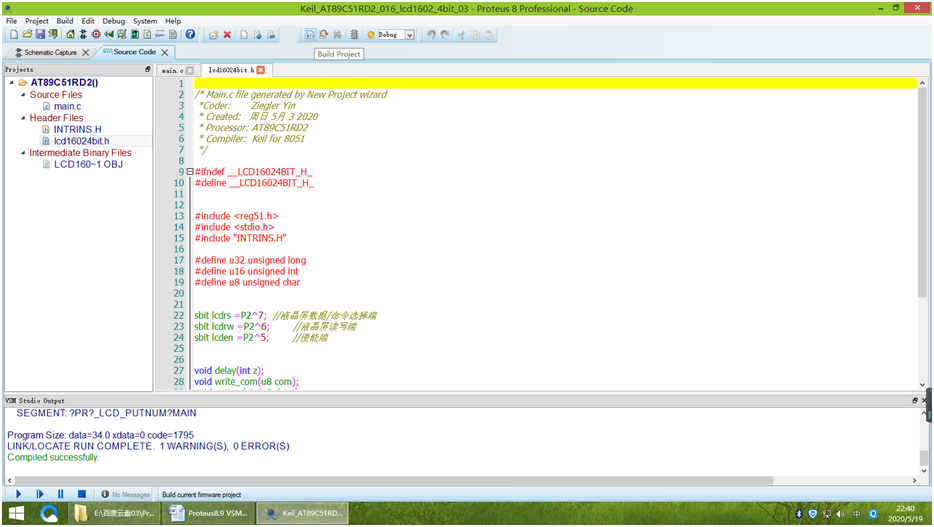Collapse the Header Files folder
The width and height of the screenshot is (934, 527).
[x=23, y=118]
